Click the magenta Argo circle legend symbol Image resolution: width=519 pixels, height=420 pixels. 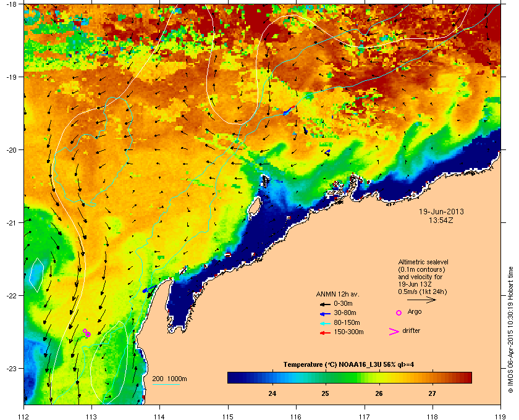(399, 313)
